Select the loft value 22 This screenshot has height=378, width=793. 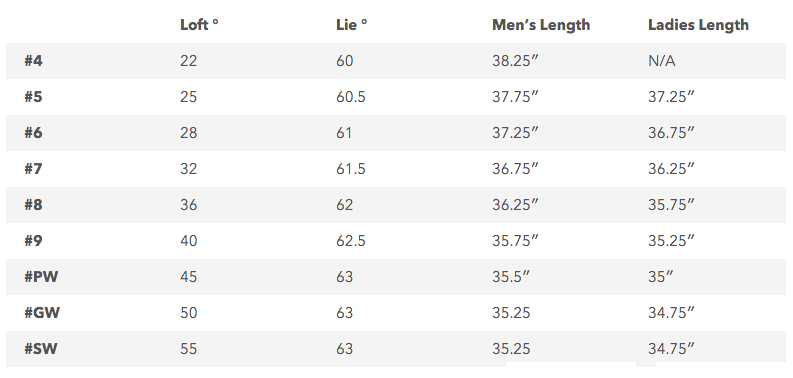coord(188,61)
